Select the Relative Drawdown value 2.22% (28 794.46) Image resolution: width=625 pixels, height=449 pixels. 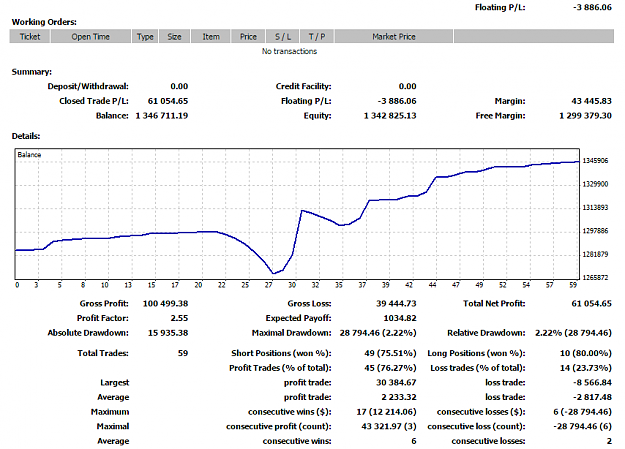pos(573,333)
